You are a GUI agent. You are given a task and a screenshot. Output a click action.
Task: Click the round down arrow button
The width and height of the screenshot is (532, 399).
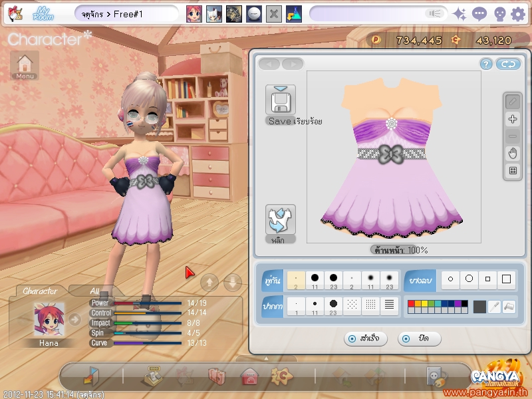point(233,282)
